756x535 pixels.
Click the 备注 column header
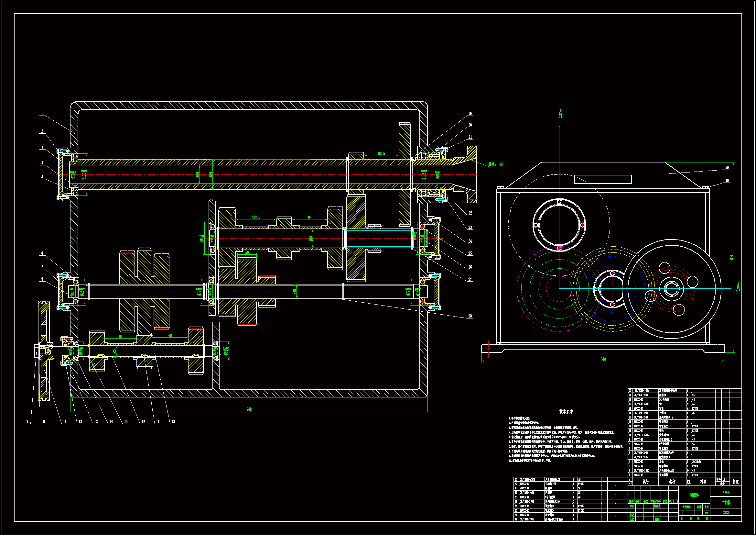pyautogui.click(x=736, y=482)
